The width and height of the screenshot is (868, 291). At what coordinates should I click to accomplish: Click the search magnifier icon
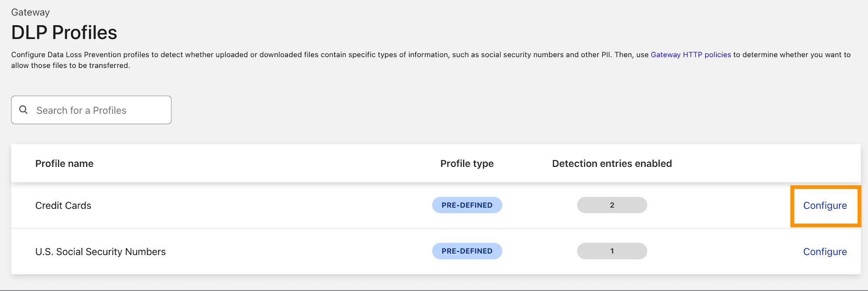pos(24,110)
